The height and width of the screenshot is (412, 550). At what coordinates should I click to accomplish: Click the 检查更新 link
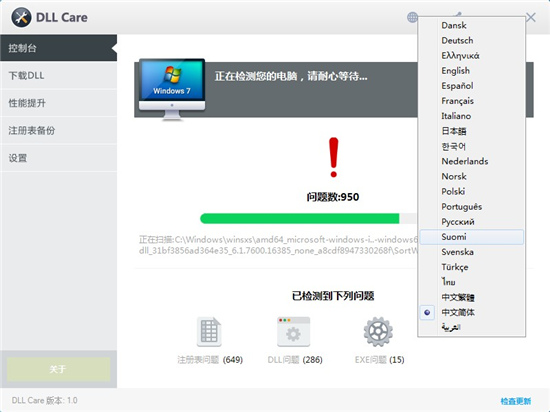point(516,401)
